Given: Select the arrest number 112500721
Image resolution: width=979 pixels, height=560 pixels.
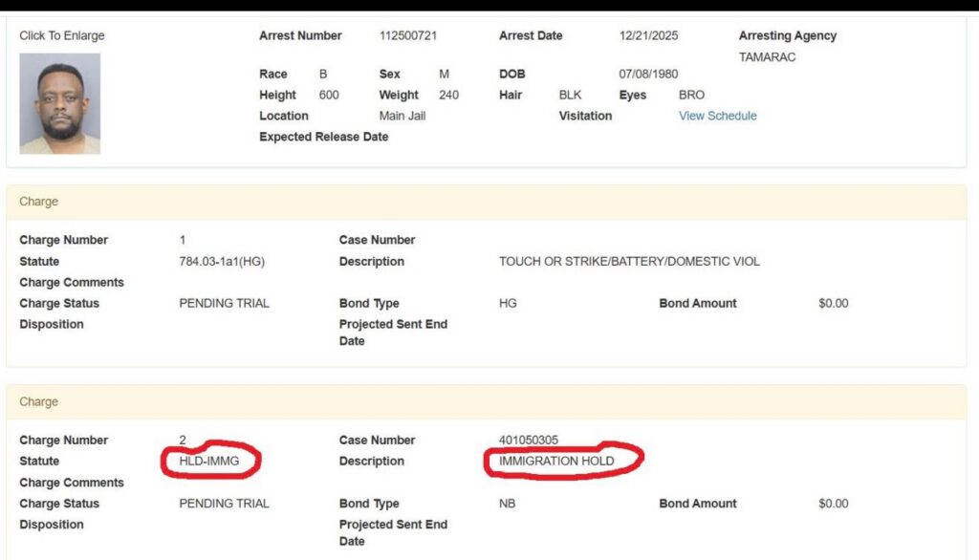Looking at the screenshot, I should 408,36.
